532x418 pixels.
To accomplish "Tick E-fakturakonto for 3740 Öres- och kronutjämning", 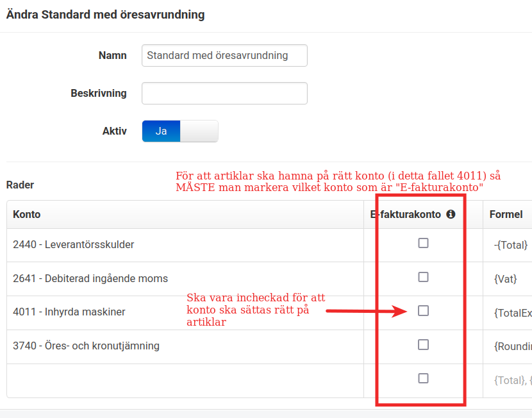I will [423, 345].
